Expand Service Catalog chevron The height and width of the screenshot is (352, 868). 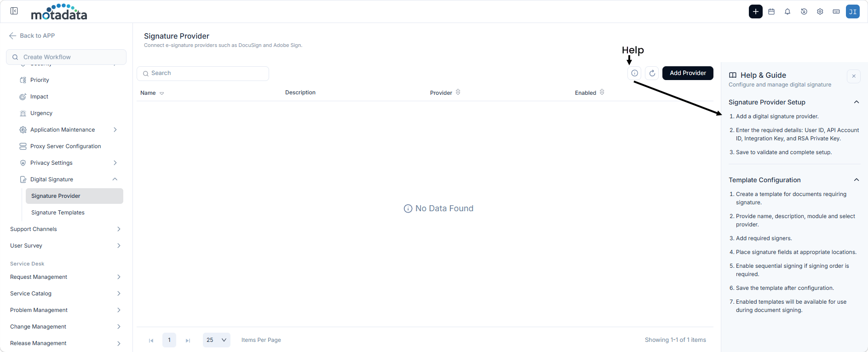click(119, 294)
